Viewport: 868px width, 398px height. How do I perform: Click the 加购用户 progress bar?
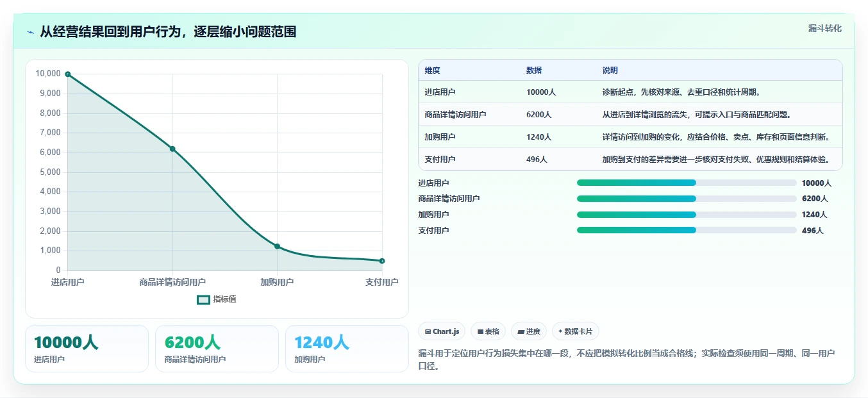pyautogui.click(x=687, y=215)
